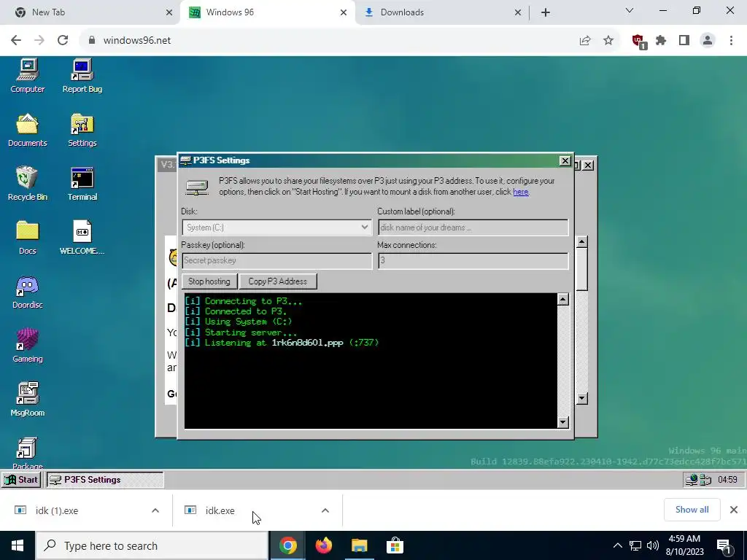Screen dimensions: 747x560
Task: Expand the tab search chevron
Action: [x=630, y=10]
